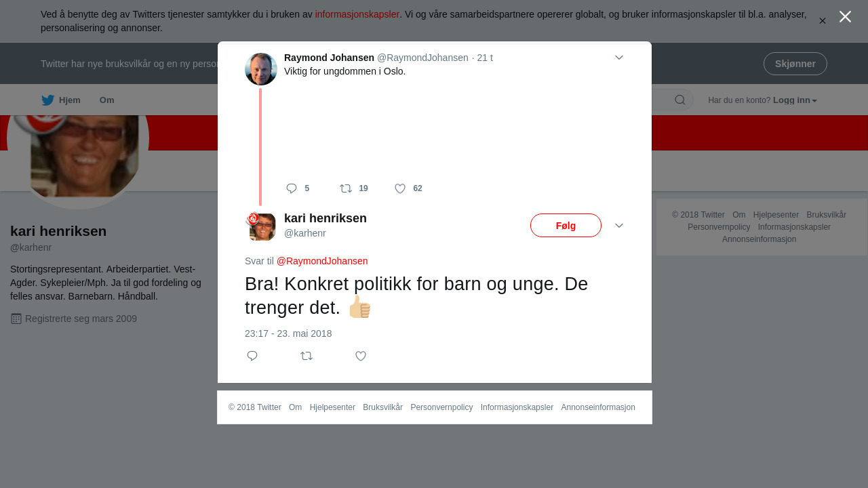
Task: Open Raymond Johansen's avatar thumbnail
Action: pos(261,69)
